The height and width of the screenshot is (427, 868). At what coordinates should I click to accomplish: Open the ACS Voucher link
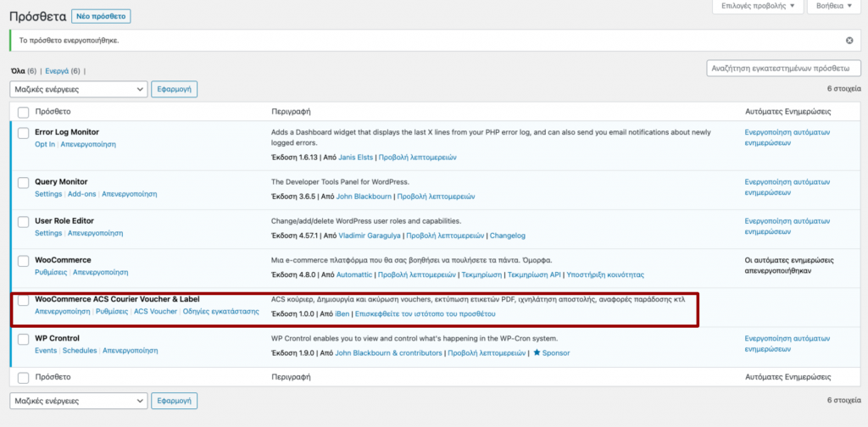pos(156,312)
